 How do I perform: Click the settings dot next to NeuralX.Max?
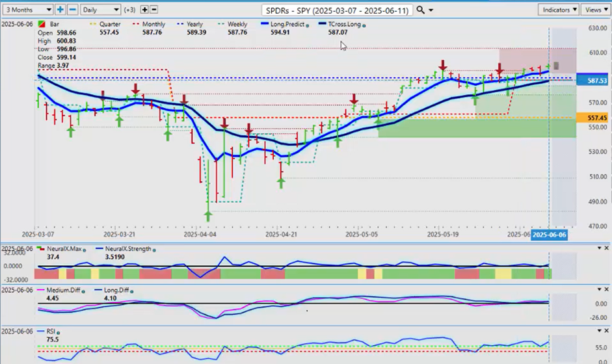(x=85, y=250)
